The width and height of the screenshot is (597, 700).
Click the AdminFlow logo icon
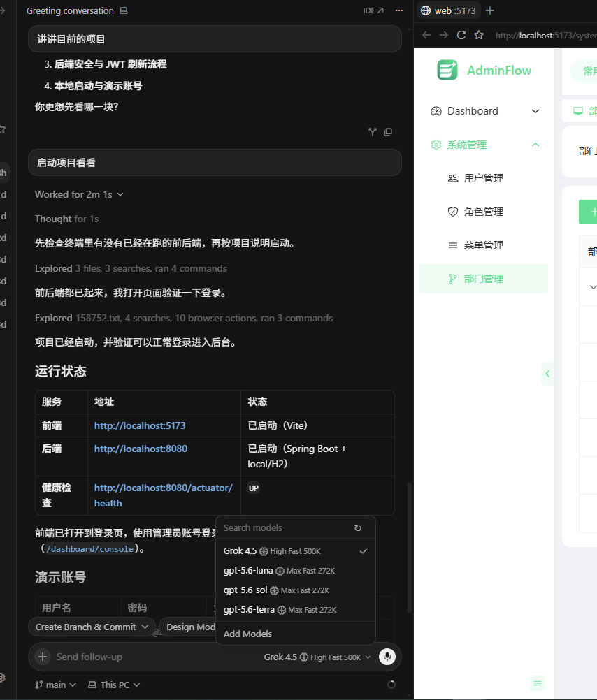click(x=447, y=70)
